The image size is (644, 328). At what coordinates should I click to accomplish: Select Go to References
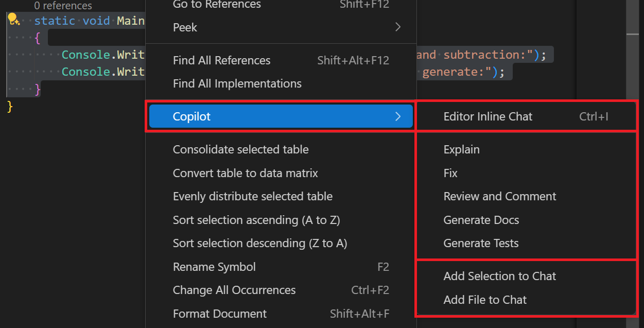point(281,5)
